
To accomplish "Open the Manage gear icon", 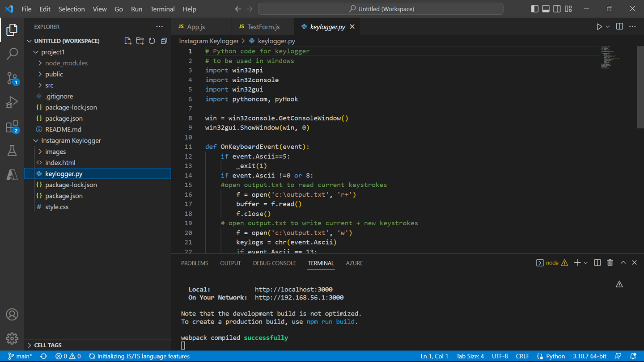I will (x=12, y=338).
